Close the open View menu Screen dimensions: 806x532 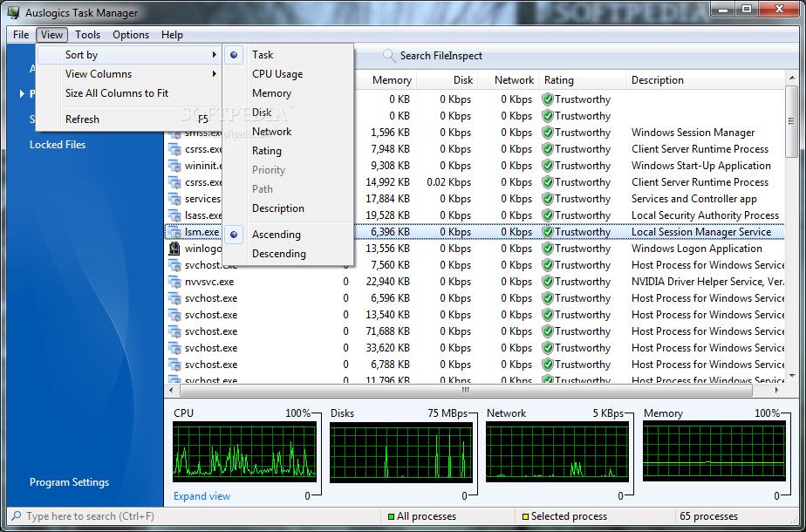click(52, 34)
